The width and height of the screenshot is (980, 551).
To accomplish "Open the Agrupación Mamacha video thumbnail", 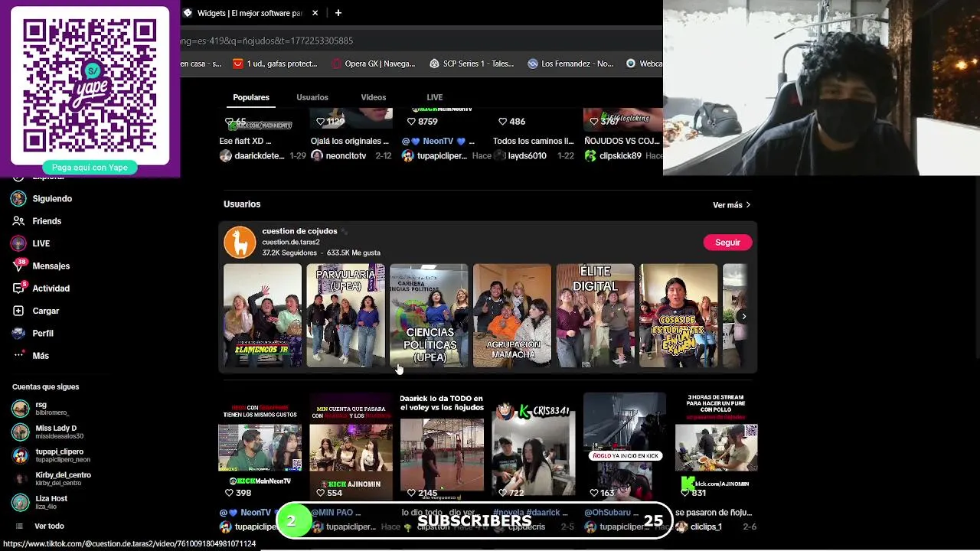I will tap(512, 316).
